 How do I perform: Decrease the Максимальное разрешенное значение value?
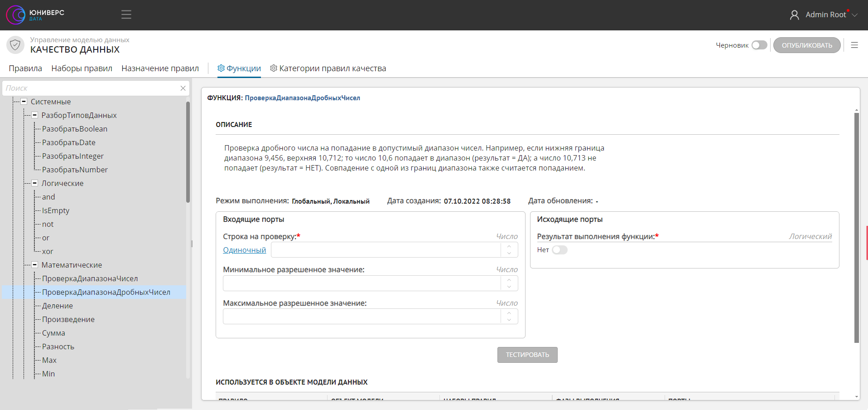[x=509, y=320]
